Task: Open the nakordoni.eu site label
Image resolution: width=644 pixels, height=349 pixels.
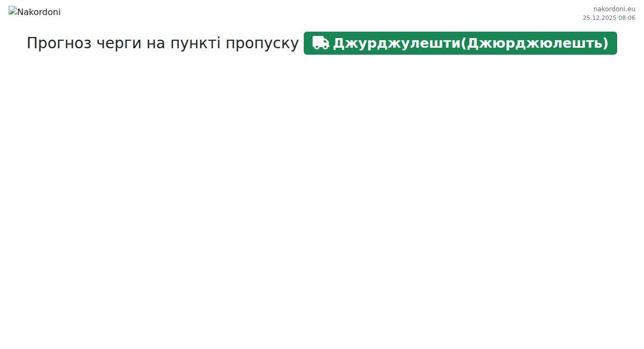Action: coord(614,9)
